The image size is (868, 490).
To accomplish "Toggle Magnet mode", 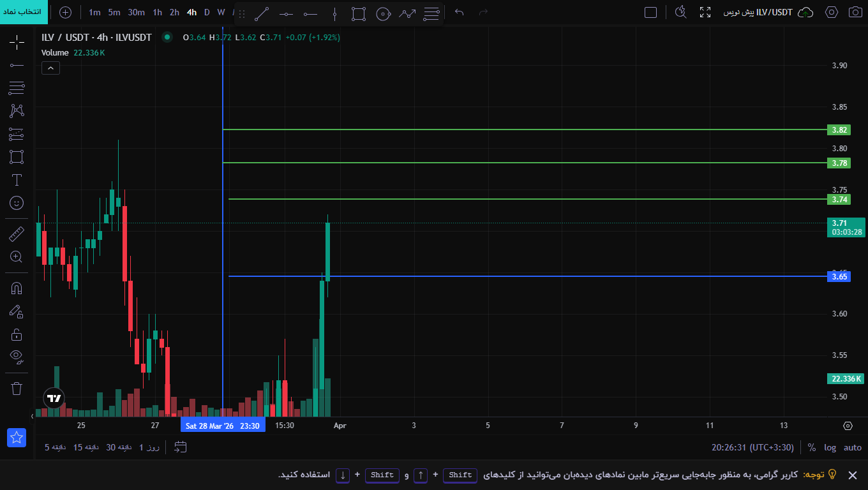I will coord(17,288).
